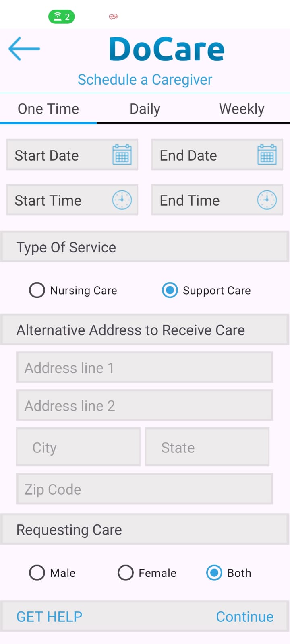This screenshot has height=644, width=290.
Task: Switch to the Daily tab
Action: [145, 109]
